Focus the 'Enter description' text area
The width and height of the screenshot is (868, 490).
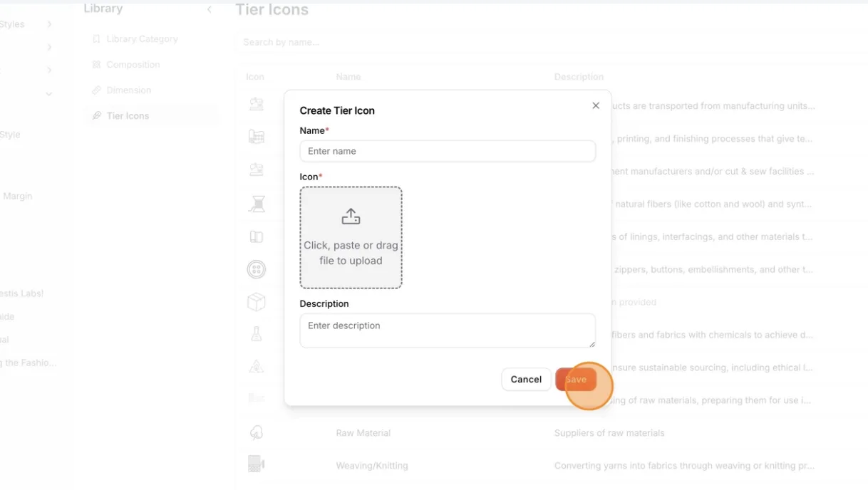[448, 330]
